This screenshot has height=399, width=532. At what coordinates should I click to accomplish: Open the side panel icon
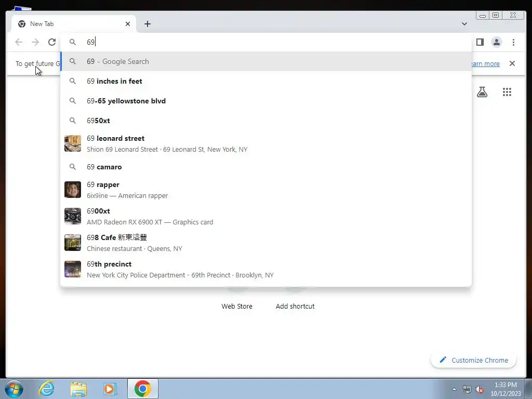coord(480,42)
